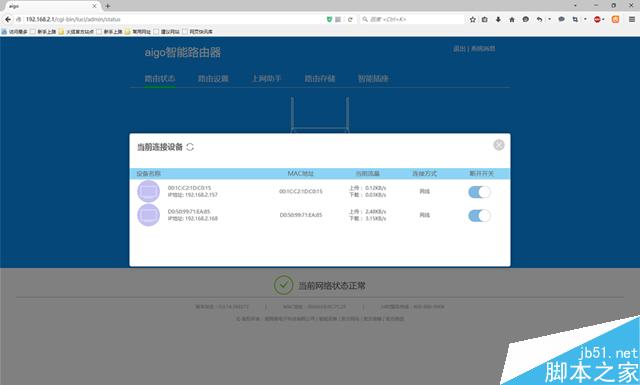The image size is (640, 385).
Task: Click the MAC地址 column header
Action: point(300,174)
